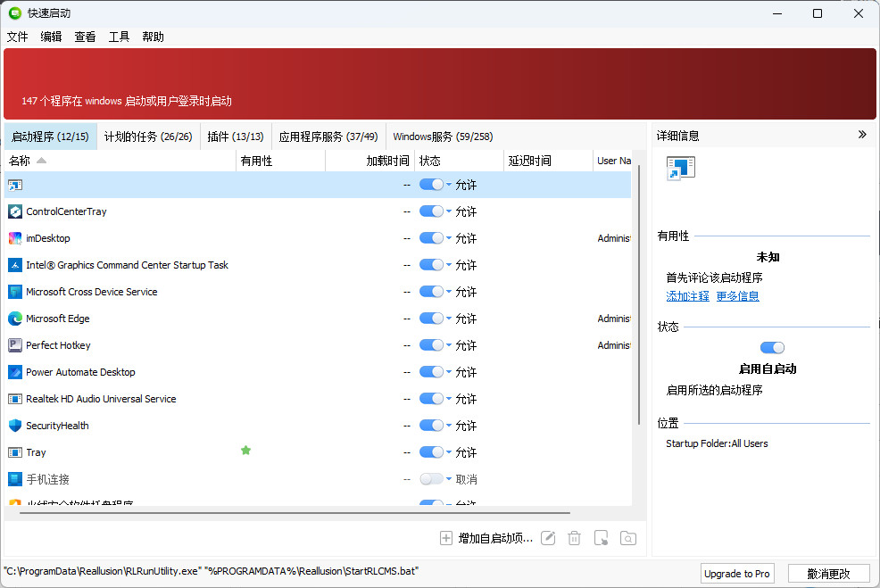Click the 更多信息 link
This screenshot has height=588, width=880.
(x=737, y=296)
